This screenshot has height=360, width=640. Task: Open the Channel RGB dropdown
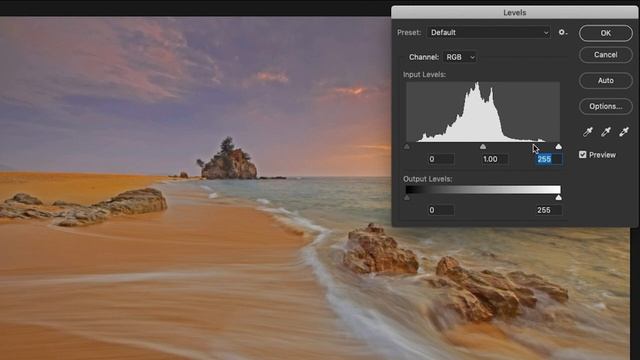click(460, 57)
